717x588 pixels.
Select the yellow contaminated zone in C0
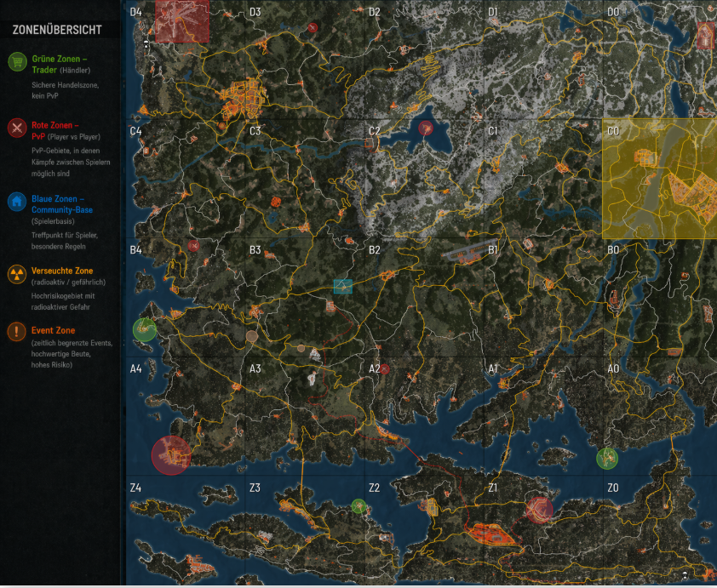[x=659, y=179]
